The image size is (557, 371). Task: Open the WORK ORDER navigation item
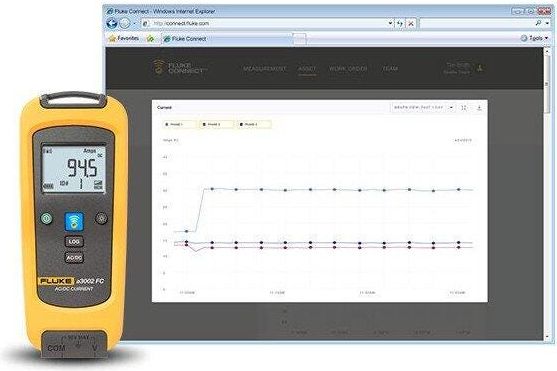tap(348, 68)
